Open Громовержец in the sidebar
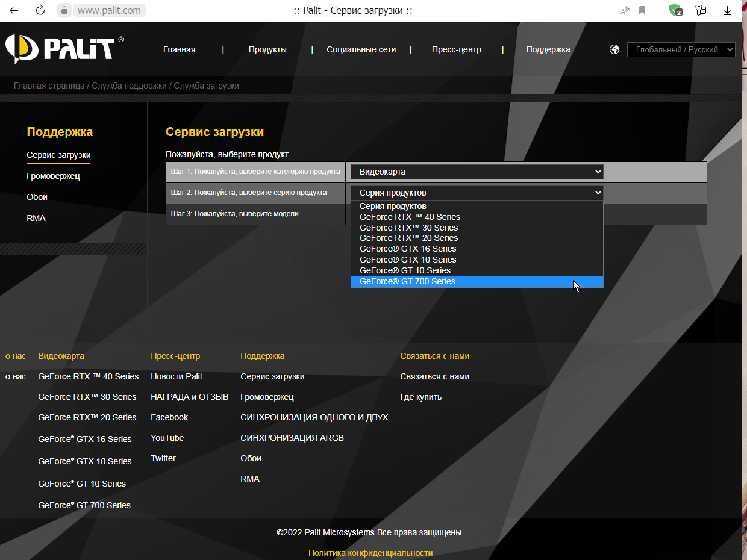 pos(53,176)
